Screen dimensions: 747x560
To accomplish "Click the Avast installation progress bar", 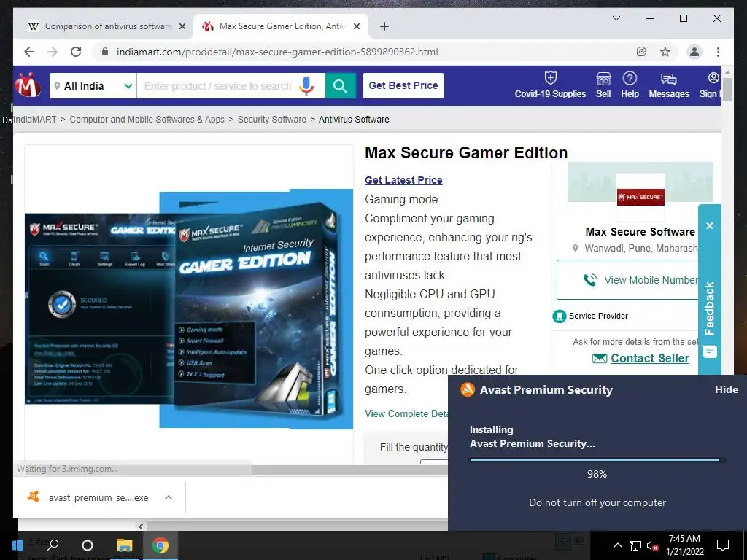I will (597, 460).
